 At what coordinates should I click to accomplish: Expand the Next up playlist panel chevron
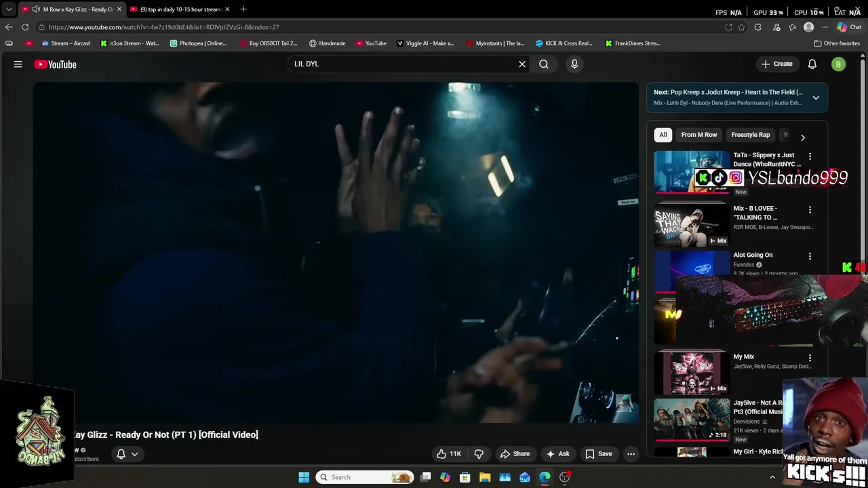[x=816, y=98]
